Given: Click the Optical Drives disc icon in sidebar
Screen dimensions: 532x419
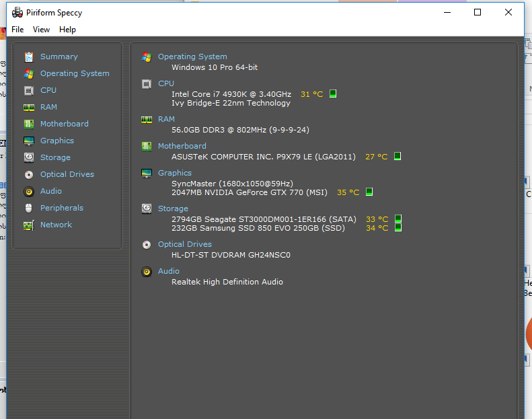Looking at the screenshot, I should pos(29,174).
